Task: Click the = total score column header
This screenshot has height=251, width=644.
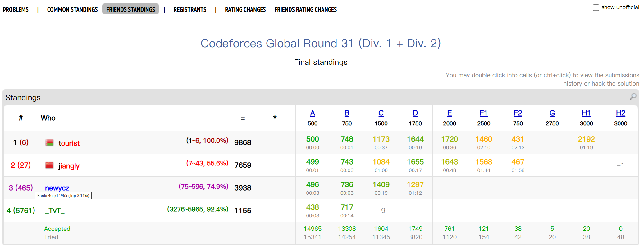Action: point(243,118)
